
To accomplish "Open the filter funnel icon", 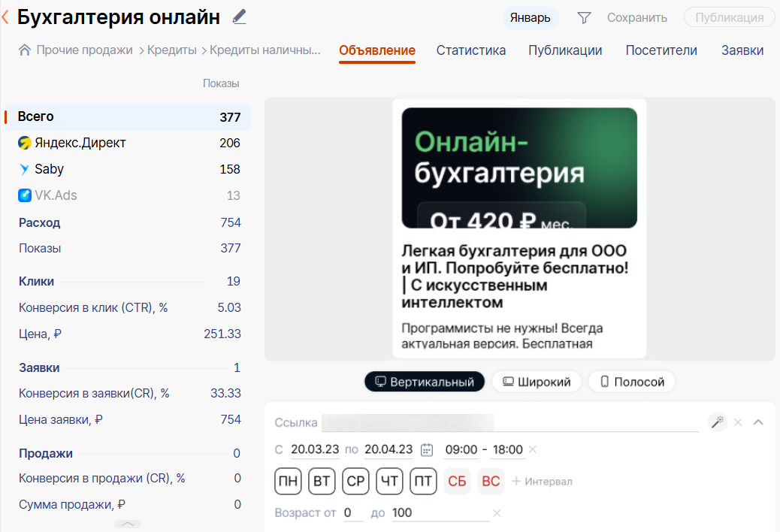I will pos(584,18).
